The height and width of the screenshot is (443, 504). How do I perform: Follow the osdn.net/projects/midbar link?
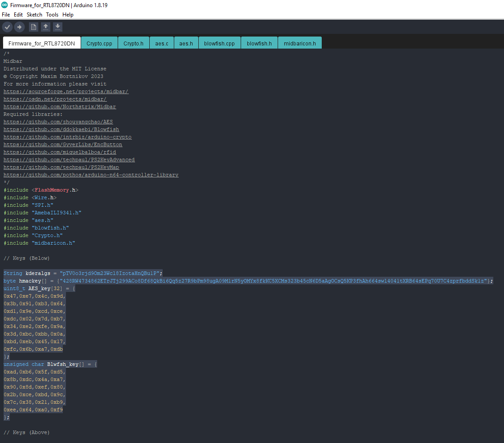pos(55,99)
